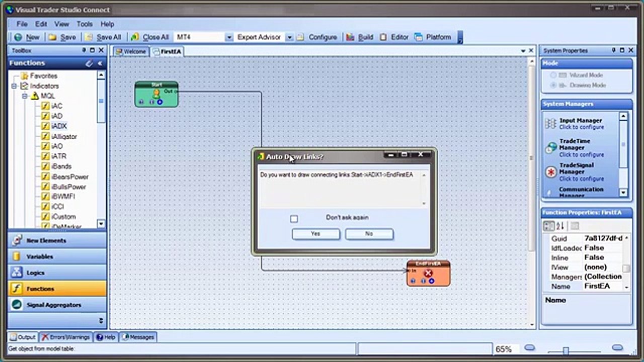644x362 pixels.
Task: Select the iAD function
Action: tap(57, 116)
